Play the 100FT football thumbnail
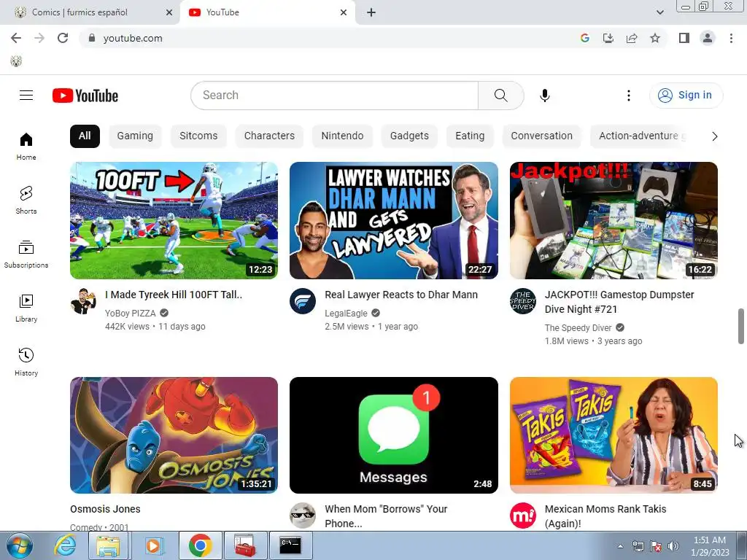Viewport: 747px width, 560px height. click(x=174, y=220)
